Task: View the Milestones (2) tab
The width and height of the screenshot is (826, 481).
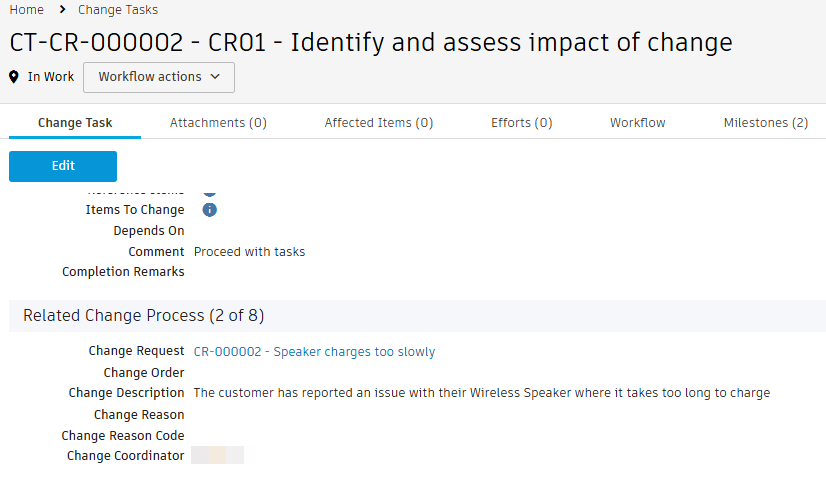Action: point(766,123)
